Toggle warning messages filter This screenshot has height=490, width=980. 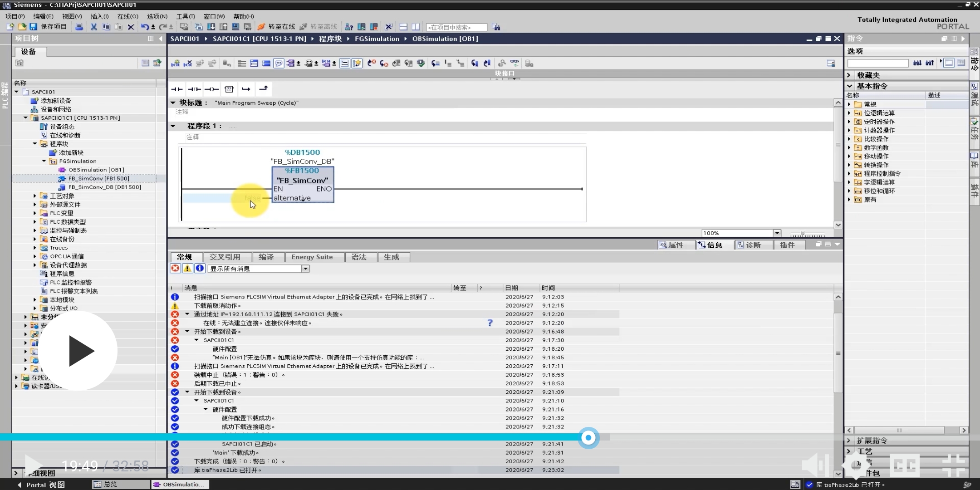click(187, 269)
